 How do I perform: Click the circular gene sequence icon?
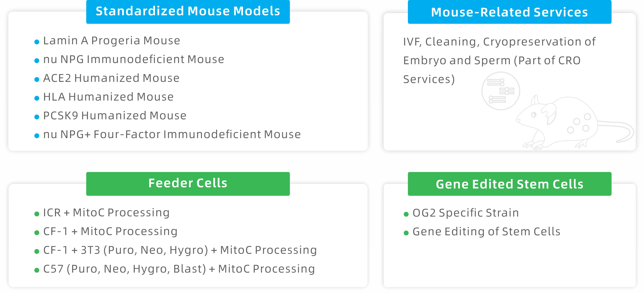[501, 91]
